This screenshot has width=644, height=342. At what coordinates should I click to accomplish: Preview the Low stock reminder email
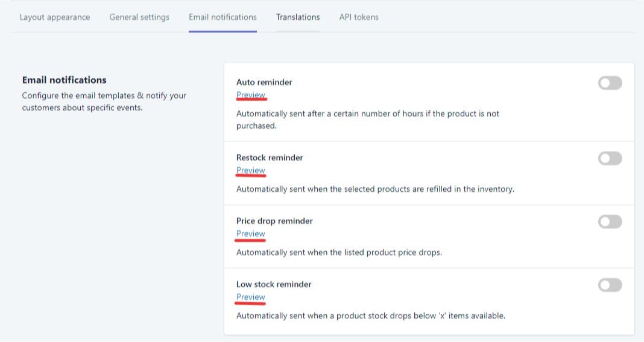251,297
